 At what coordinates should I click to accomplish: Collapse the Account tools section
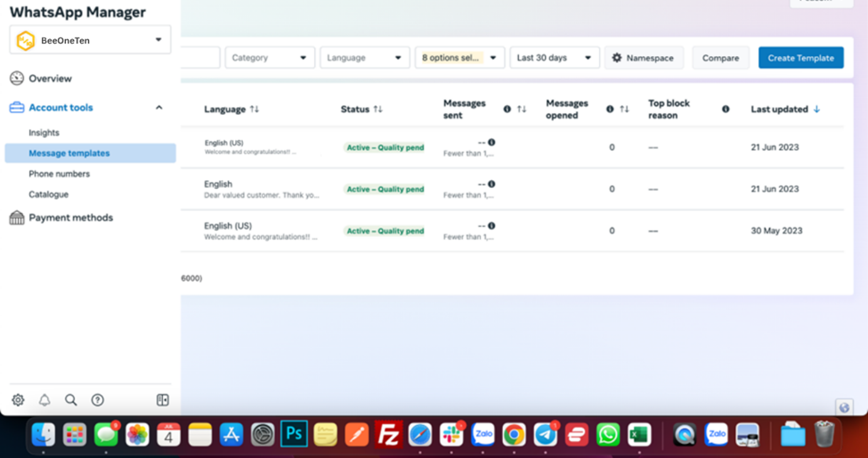[x=159, y=108]
